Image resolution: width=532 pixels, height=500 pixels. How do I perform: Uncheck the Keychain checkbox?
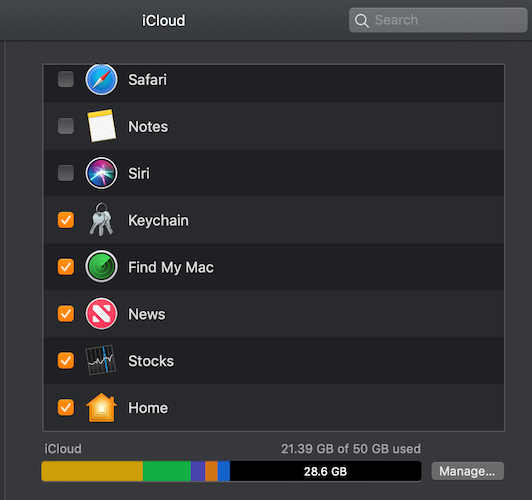click(x=66, y=220)
